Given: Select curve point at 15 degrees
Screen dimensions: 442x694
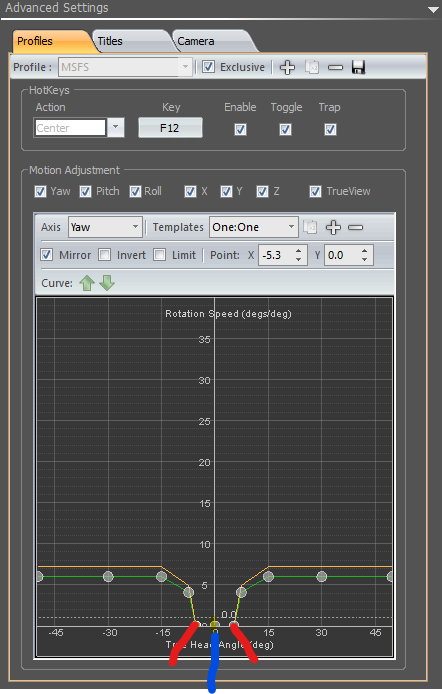Looking at the screenshot, I should [x=268, y=576].
